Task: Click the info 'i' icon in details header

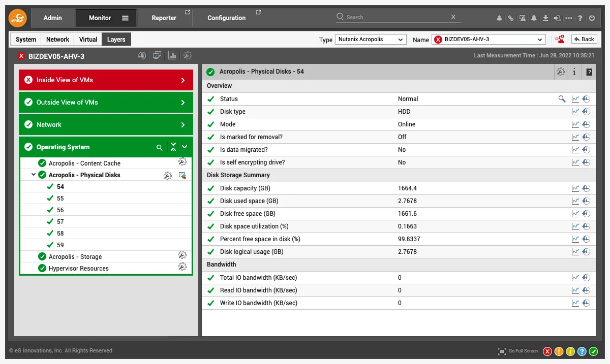Action: pyautogui.click(x=574, y=72)
